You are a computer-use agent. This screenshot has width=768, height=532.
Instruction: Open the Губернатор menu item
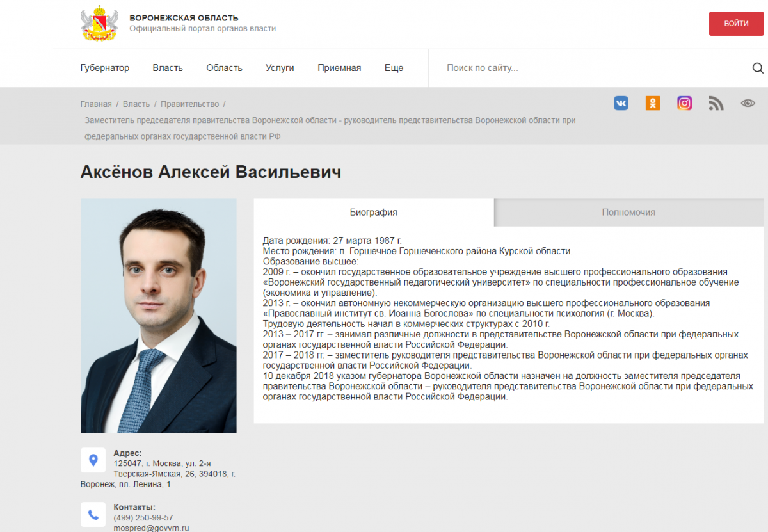point(105,68)
